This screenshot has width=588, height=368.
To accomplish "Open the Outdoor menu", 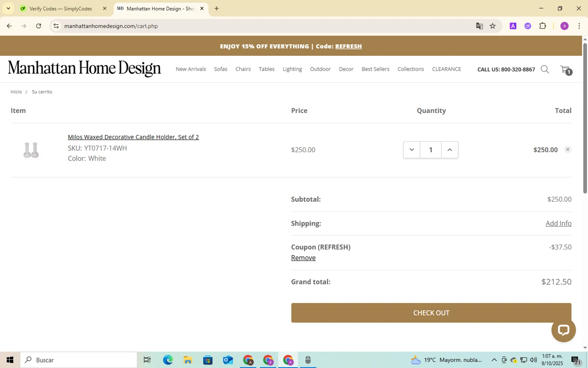I will tap(320, 69).
